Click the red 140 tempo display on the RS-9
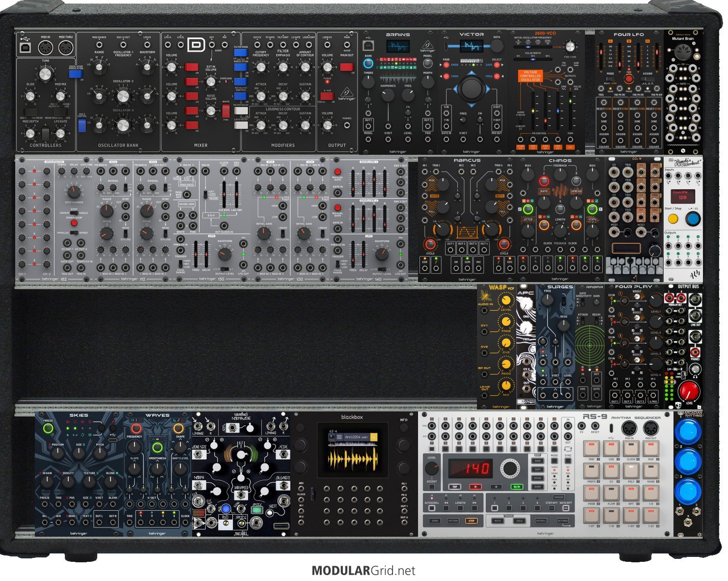Screen dimensions: 728x581 click(x=471, y=467)
